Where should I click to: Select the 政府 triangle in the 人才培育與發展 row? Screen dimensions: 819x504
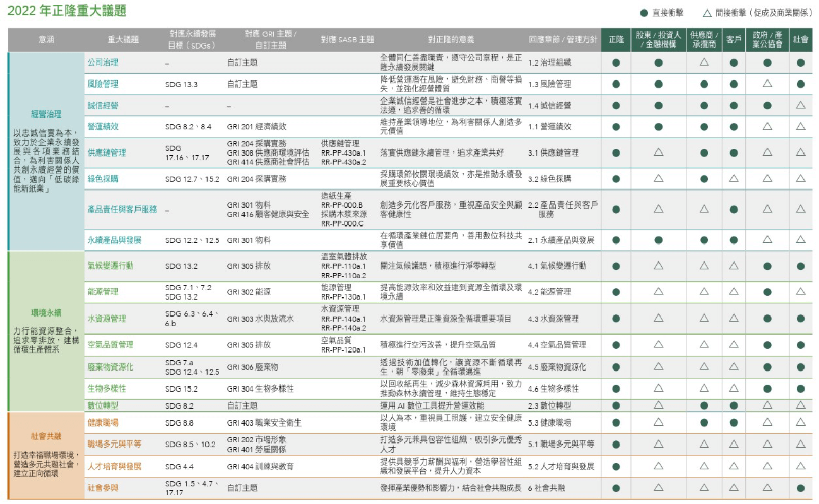(x=767, y=466)
